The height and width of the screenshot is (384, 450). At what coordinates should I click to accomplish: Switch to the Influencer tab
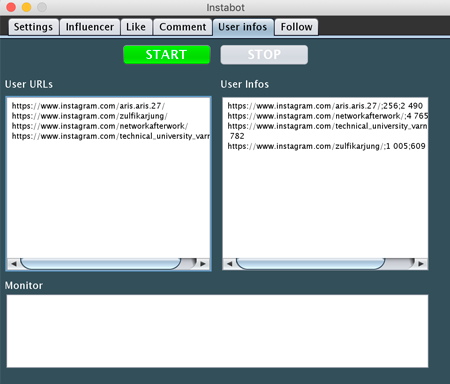89,27
